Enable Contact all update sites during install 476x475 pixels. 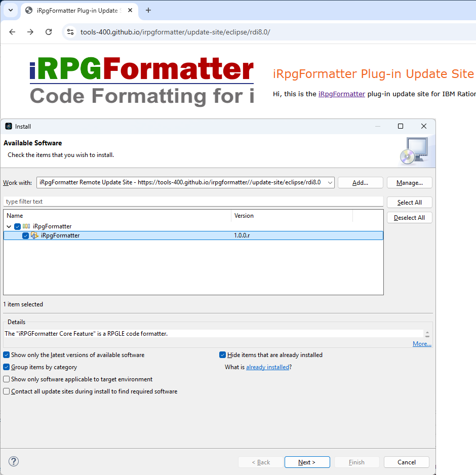tap(7, 391)
